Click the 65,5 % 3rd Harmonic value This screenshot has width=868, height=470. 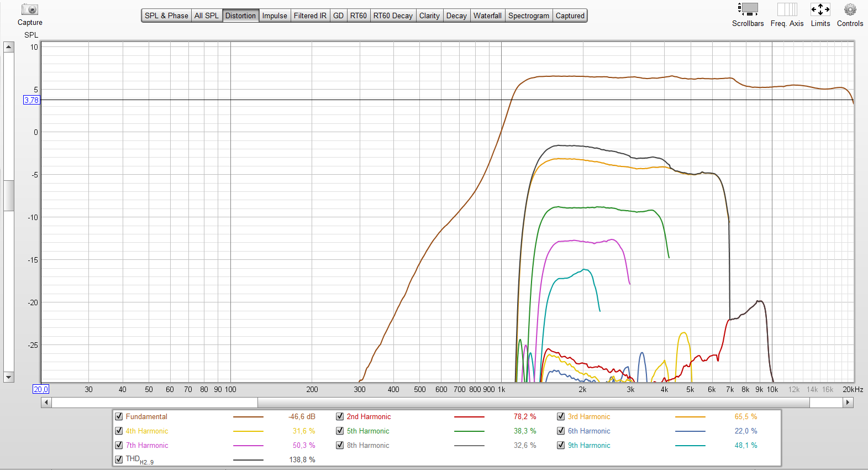click(746, 416)
